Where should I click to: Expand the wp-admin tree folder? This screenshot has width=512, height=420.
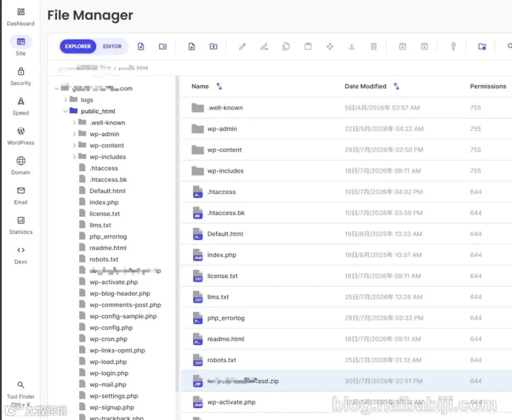click(x=74, y=134)
